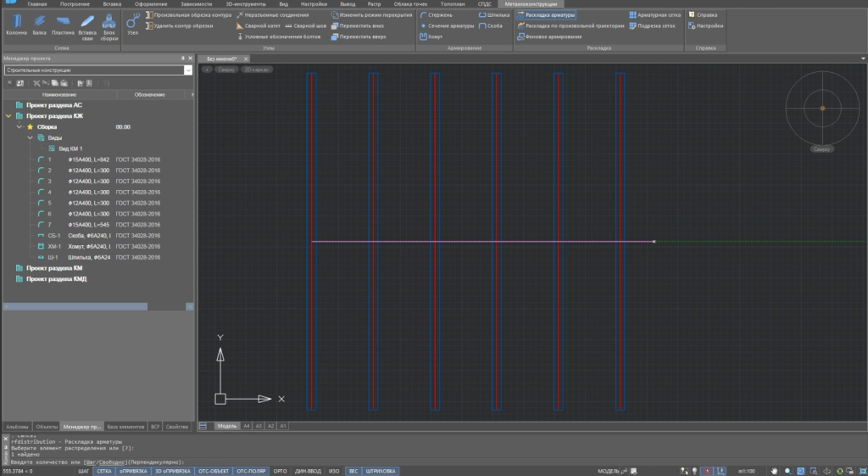
Task: Choose the Хомут (stirrup) reinforcement tool
Action: 431,36
